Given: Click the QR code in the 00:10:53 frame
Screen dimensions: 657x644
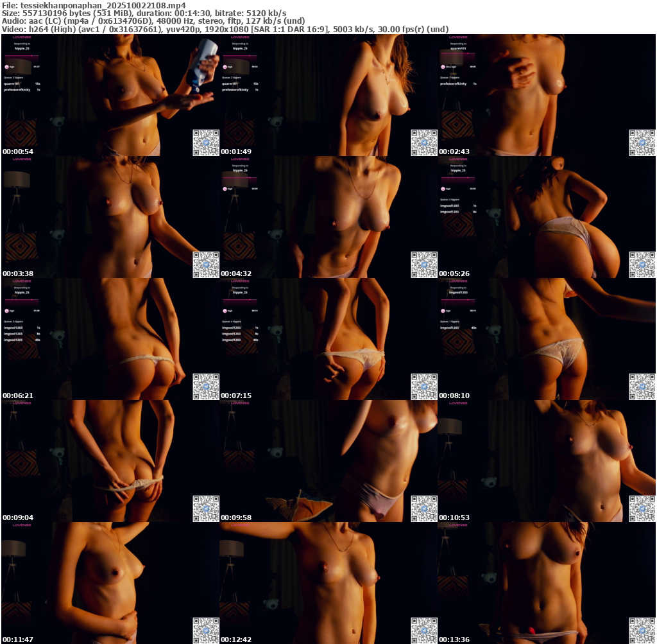Looking at the screenshot, I should coord(642,509).
